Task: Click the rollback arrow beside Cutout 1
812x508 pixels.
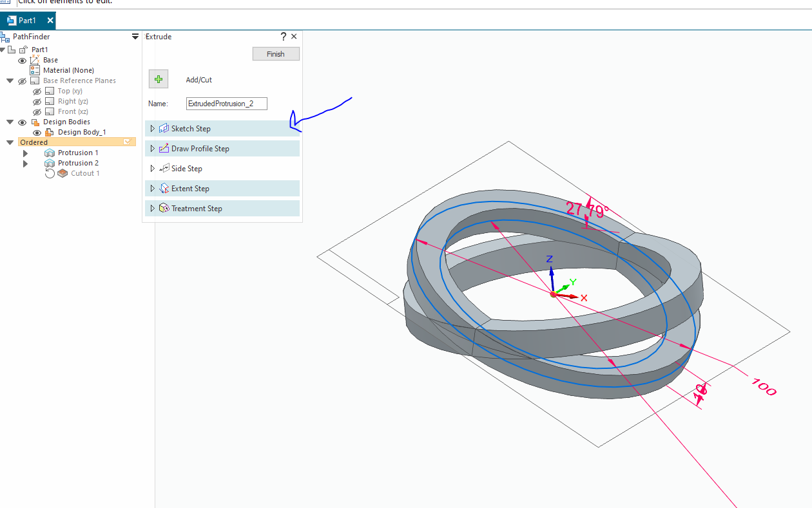Action: (x=50, y=173)
